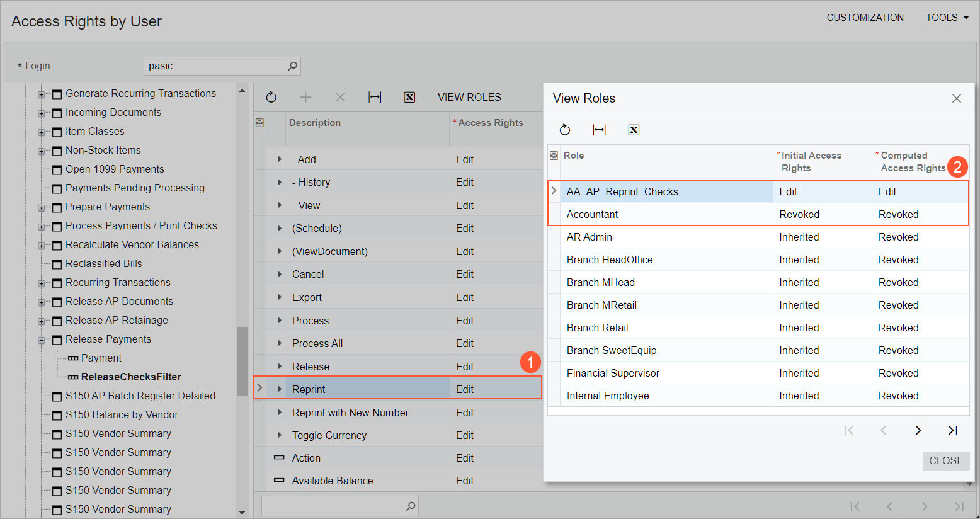Click the tree panel vertical scrollbar thumb
The width and height of the screenshot is (980, 519).
(242, 361)
